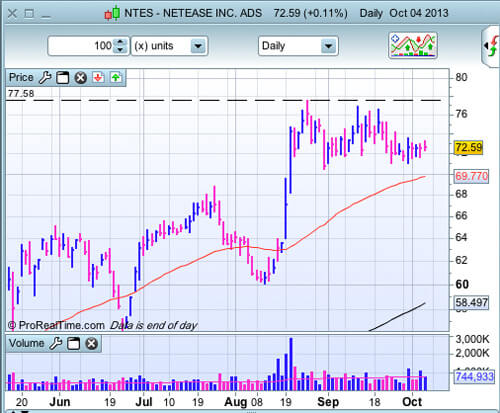
Task: Maximize the Volume panel window icon
Action: pos(73,344)
